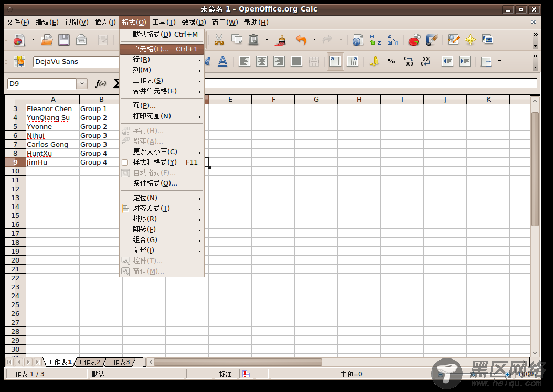Click the zoom slider in status bar
Screen dimensions: 553x392
[x=474, y=374]
